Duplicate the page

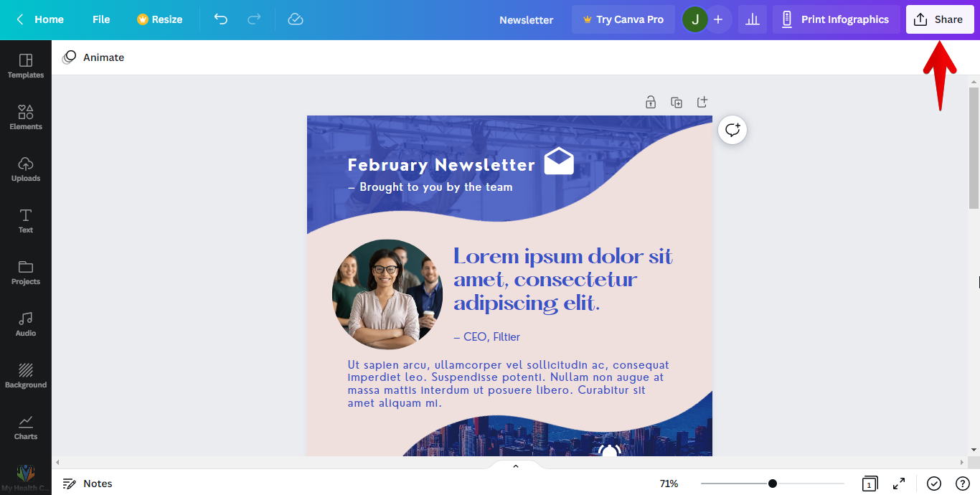click(677, 102)
